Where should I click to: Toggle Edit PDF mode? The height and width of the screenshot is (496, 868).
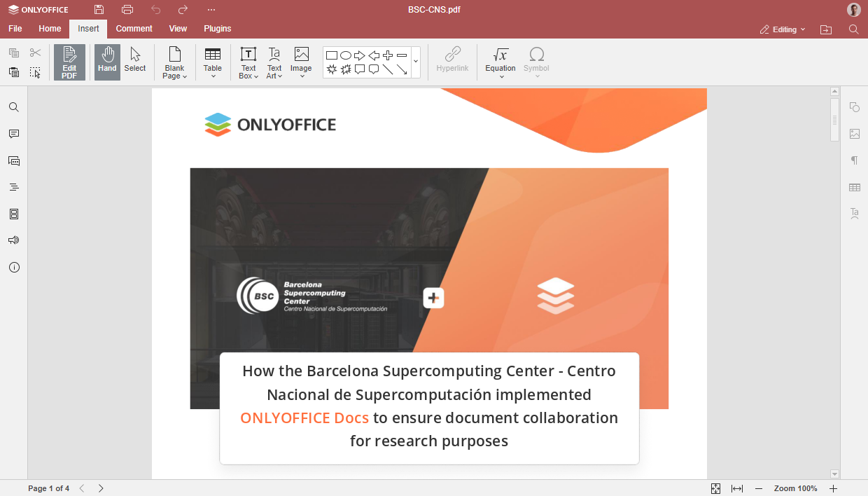(x=69, y=62)
